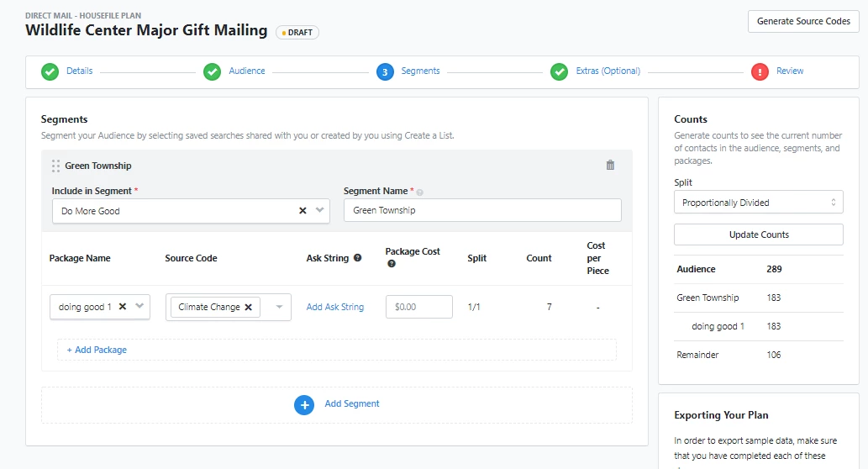
Task: Click the Review step error icon
Action: [760, 71]
